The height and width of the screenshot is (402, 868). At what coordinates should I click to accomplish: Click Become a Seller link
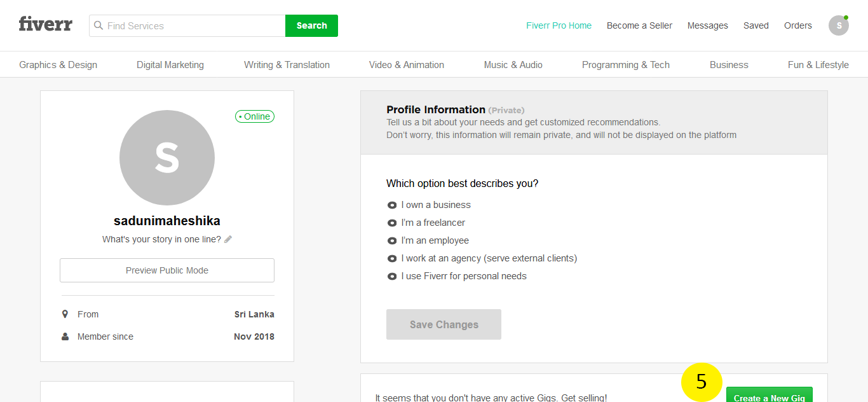[639, 25]
